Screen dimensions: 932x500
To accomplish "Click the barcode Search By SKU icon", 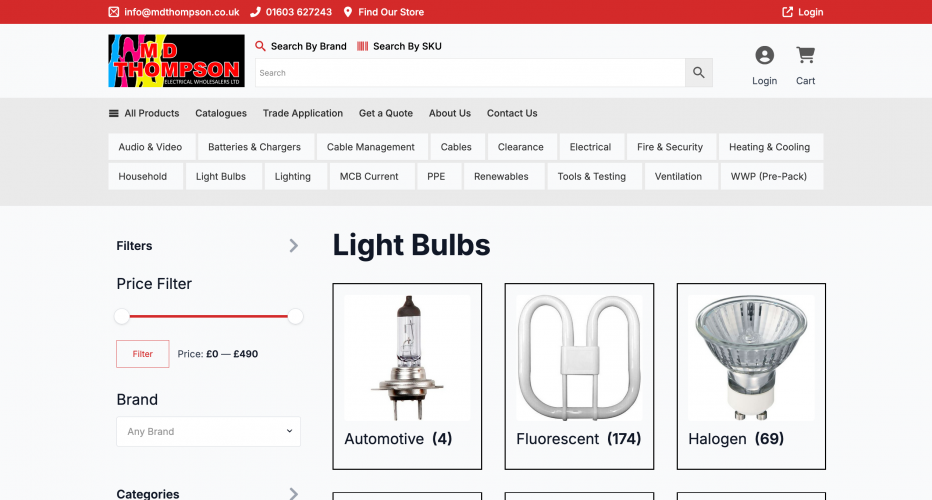I will pyautogui.click(x=363, y=46).
